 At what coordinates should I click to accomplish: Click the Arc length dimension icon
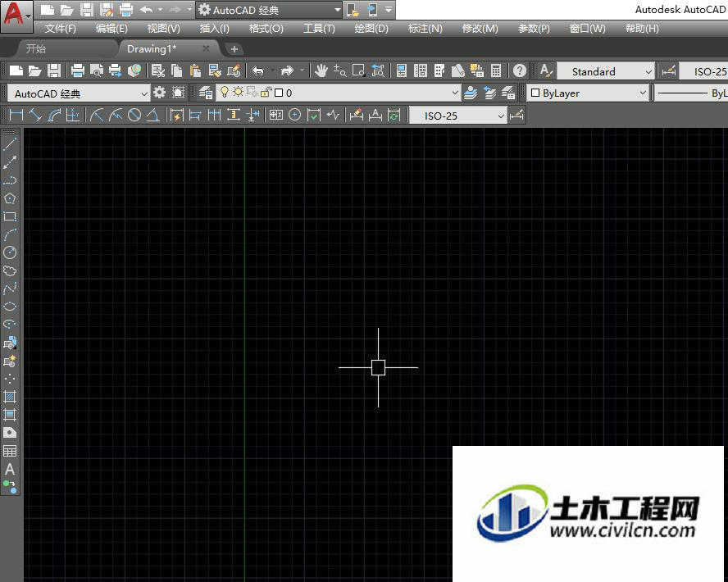point(54,115)
